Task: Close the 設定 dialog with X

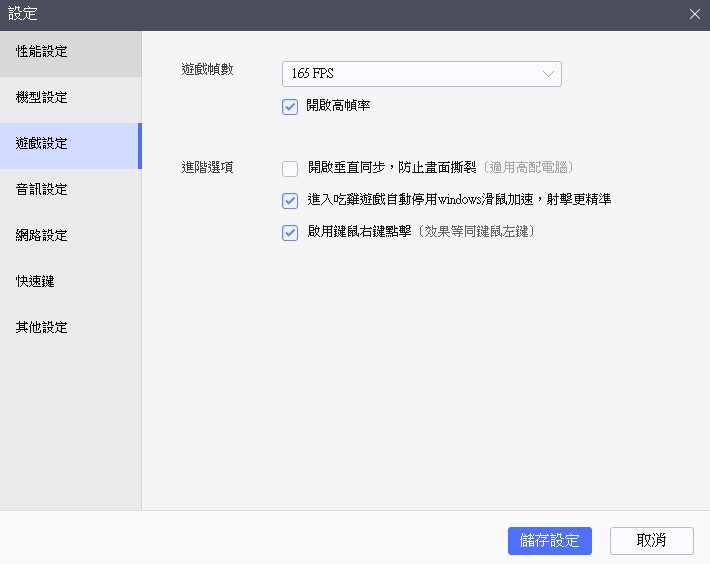Action: tap(695, 14)
